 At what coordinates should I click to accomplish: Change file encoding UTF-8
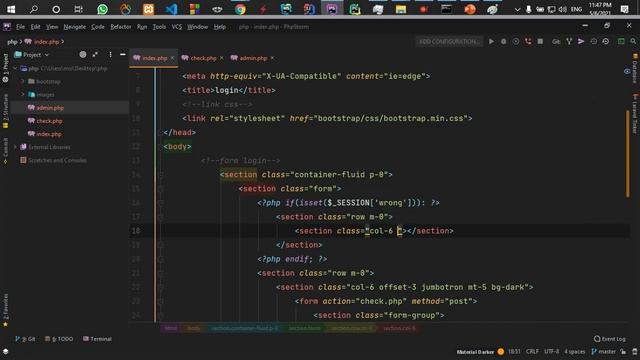click(551, 351)
